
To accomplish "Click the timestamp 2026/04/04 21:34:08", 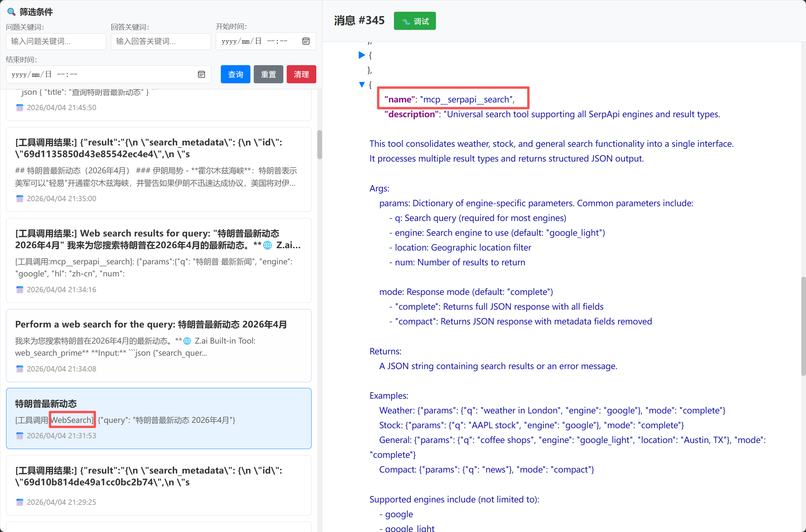I will (62, 369).
